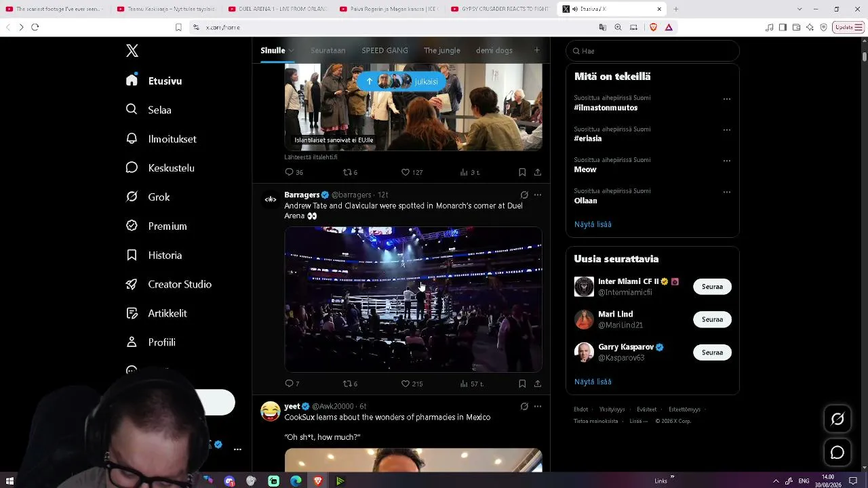Open the floating Grok button
Image resolution: width=868 pixels, height=488 pixels.
pyautogui.click(x=837, y=419)
